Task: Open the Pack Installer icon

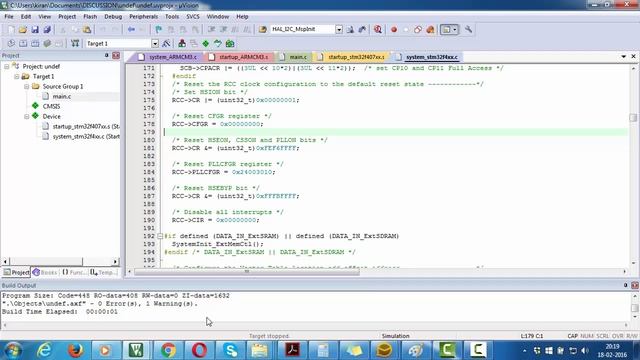Action: pos(230,43)
